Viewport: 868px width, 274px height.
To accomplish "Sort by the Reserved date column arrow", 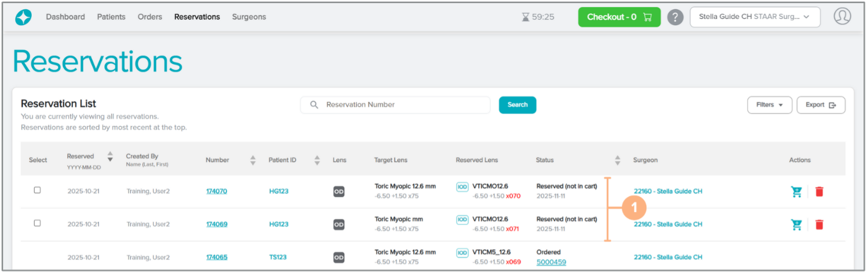I will point(110,157).
